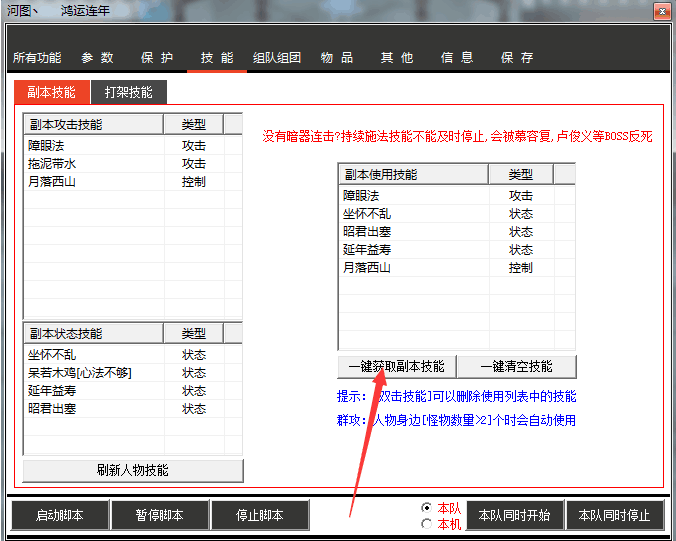This screenshot has height=541, width=676.
Task: Open the 组队组团 tab
Action: tap(277, 58)
